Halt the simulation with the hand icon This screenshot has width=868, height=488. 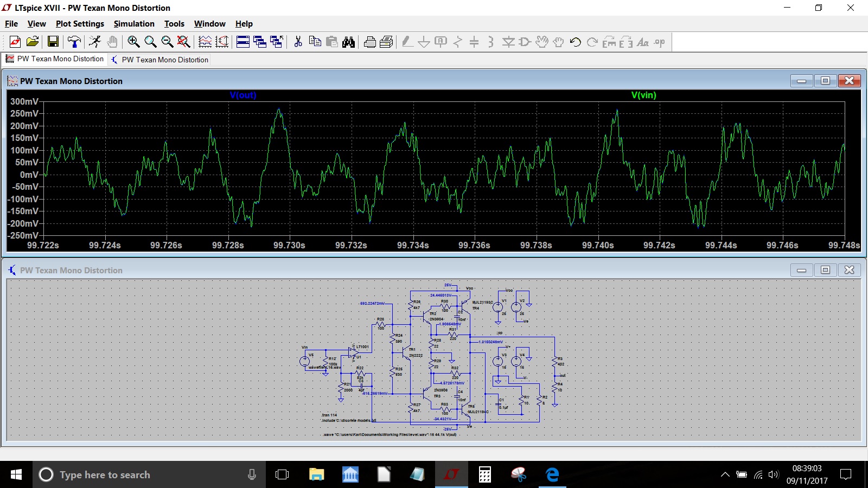pos(112,42)
